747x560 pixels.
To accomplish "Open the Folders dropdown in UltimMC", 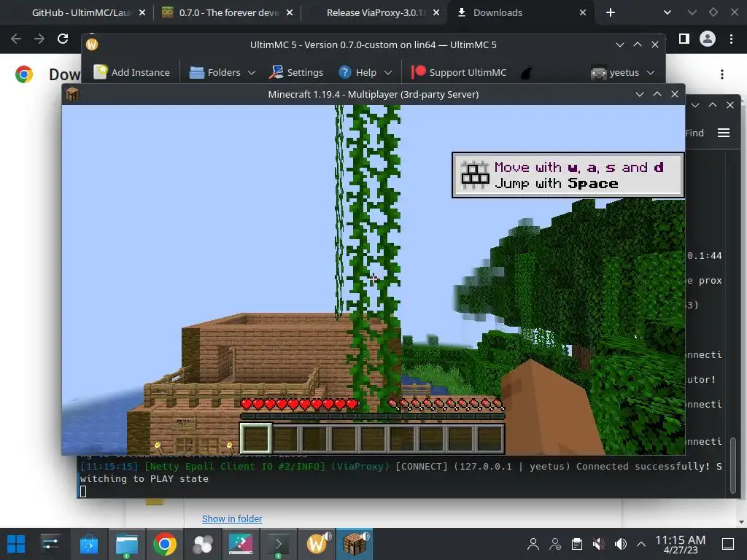I will 223,72.
